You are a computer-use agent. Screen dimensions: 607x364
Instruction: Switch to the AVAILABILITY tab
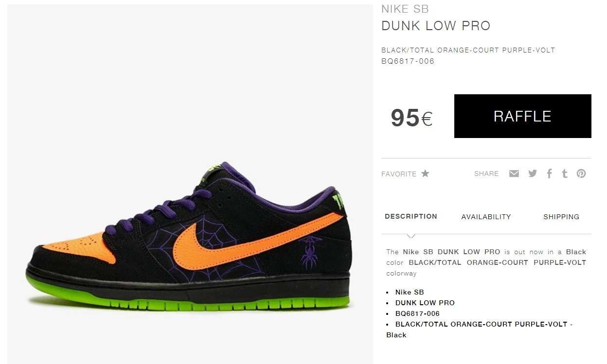click(x=486, y=217)
